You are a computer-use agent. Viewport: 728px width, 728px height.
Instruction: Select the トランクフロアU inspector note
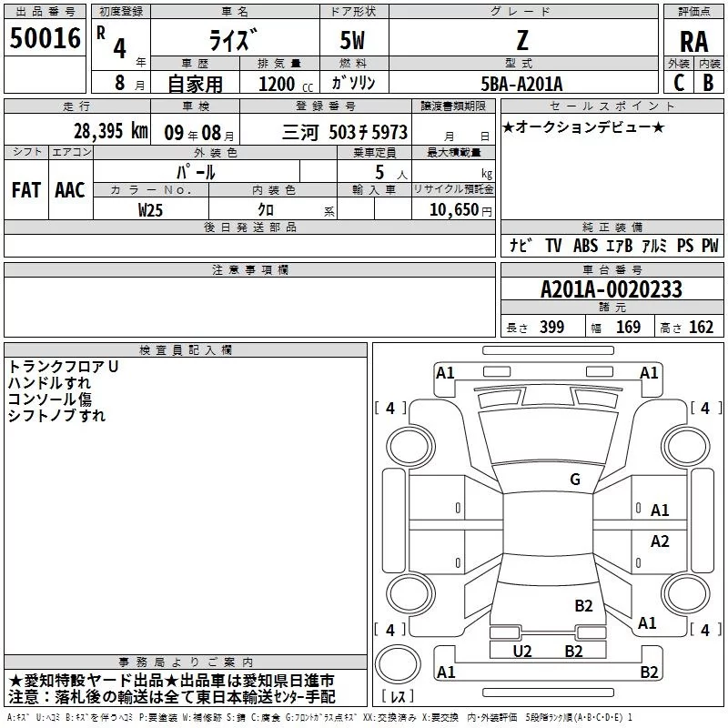point(64,367)
